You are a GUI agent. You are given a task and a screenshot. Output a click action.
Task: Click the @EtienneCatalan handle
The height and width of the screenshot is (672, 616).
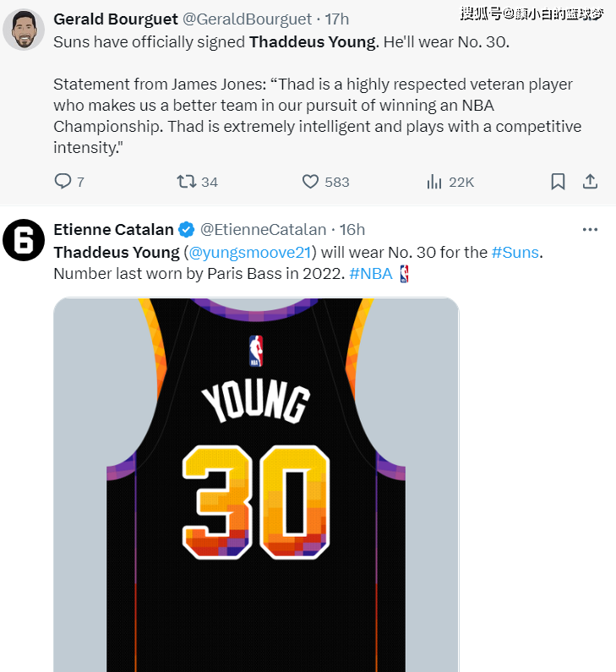pos(263,230)
